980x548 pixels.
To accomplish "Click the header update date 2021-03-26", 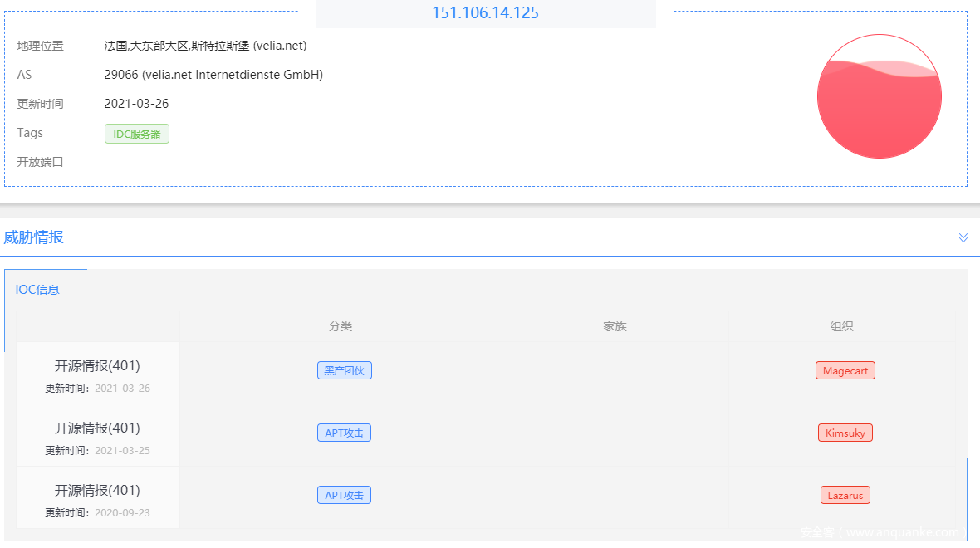I will tap(136, 104).
